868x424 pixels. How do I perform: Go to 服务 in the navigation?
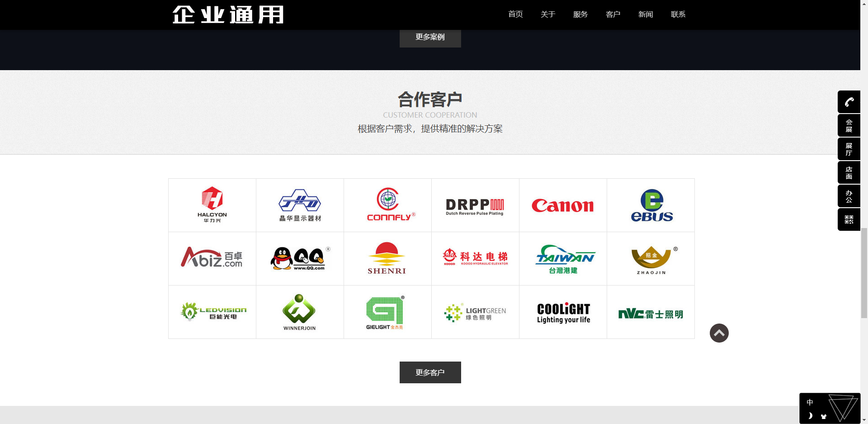pos(580,14)
